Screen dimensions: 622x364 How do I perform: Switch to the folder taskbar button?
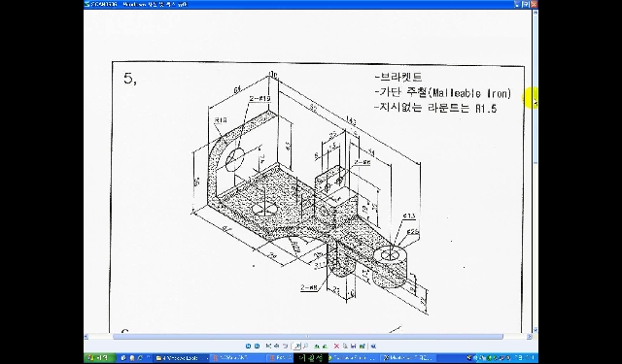(x=180, y=358)
